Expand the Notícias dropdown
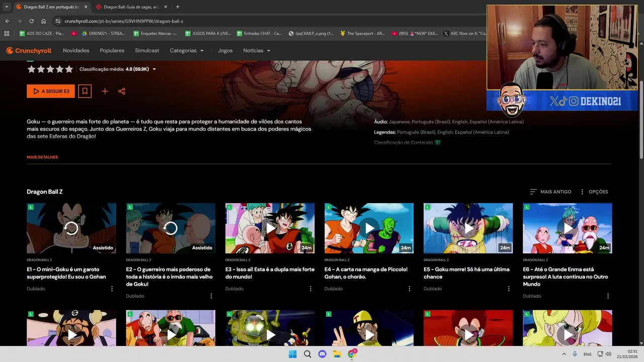The height and width of the screenshot is (362, 644). tap(257, 51)
